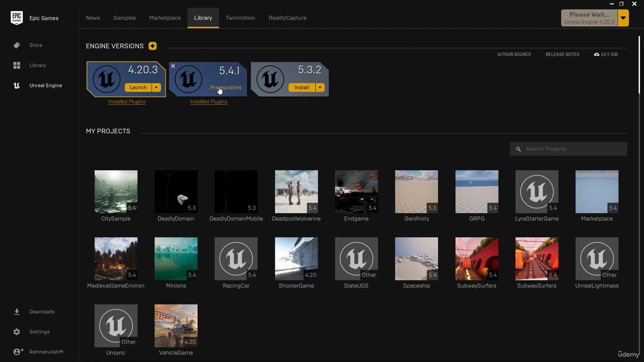Open the Endgame project thumbnail
The height and width of the screenshot is (362, 644).
point(356,192)
